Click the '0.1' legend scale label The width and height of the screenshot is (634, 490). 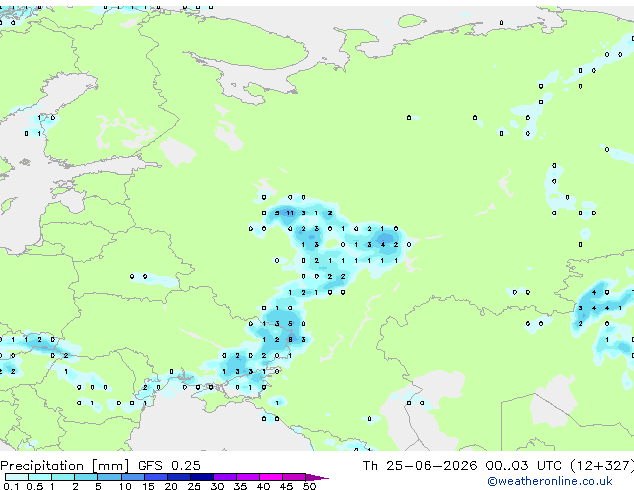coord(11,486)
